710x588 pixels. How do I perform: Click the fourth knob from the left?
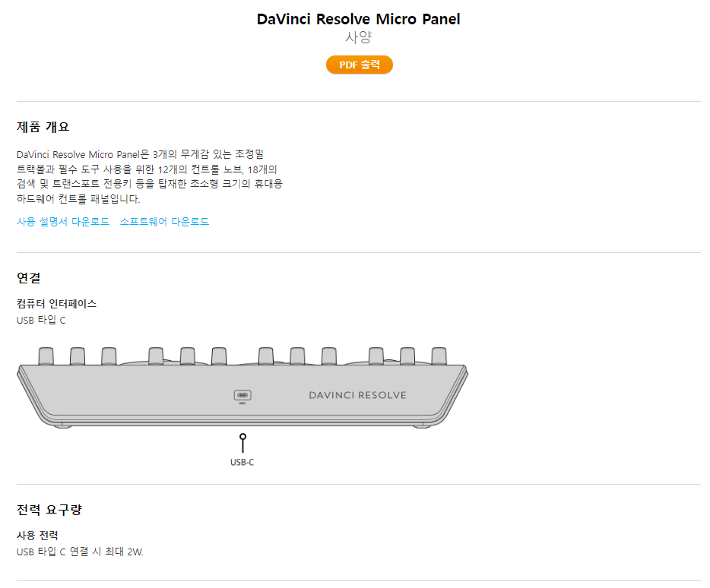click(x=156, y=356)
